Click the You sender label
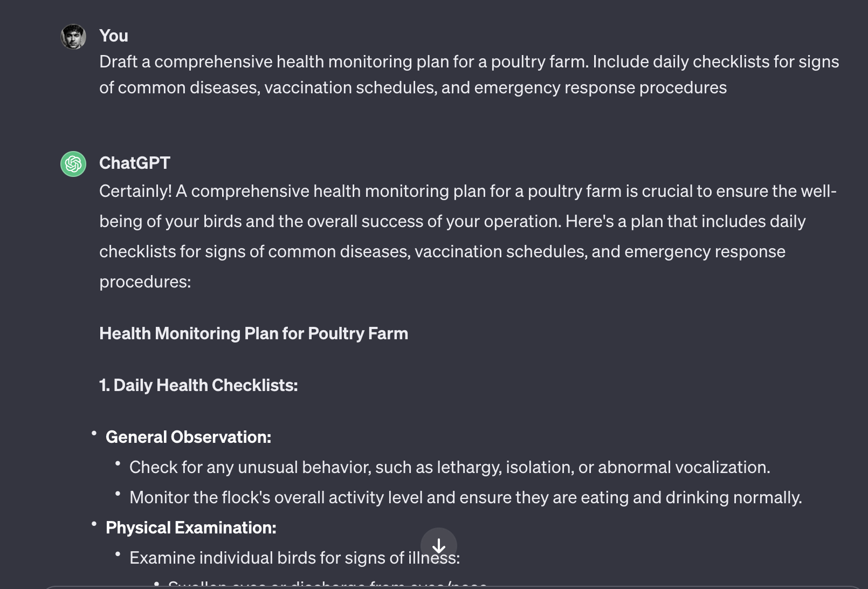The width and height of the screenshot is (868, 589). pyautogui.click(x=113, y=36)
